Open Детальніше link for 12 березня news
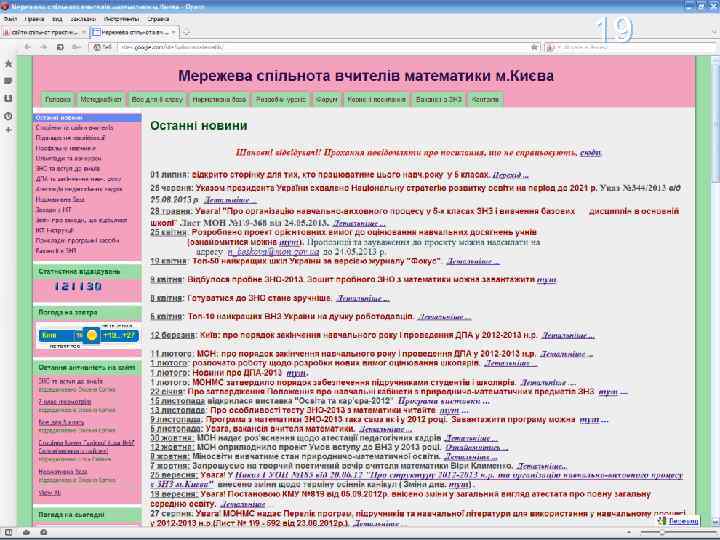 point(568,336)
